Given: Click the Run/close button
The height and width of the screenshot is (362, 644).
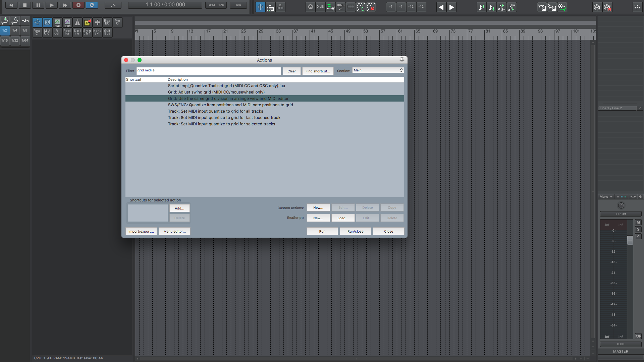Looking at the screenshot, I should click(x=355, y=232).
